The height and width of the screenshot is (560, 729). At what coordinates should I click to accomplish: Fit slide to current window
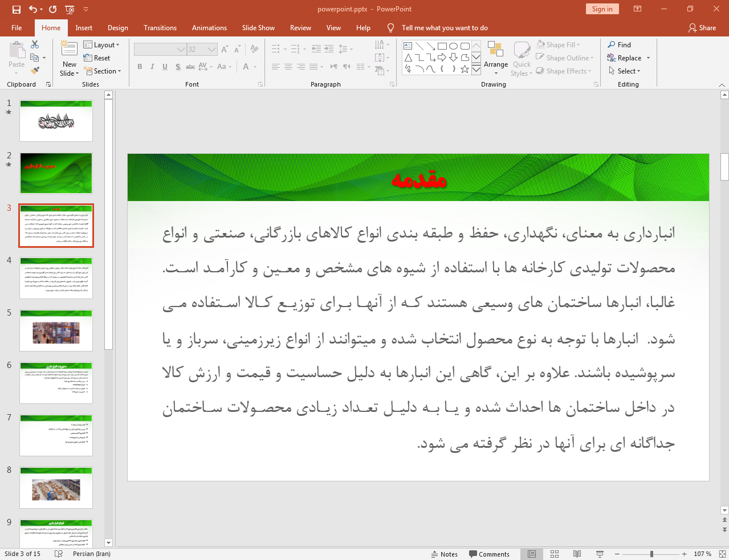722,554
